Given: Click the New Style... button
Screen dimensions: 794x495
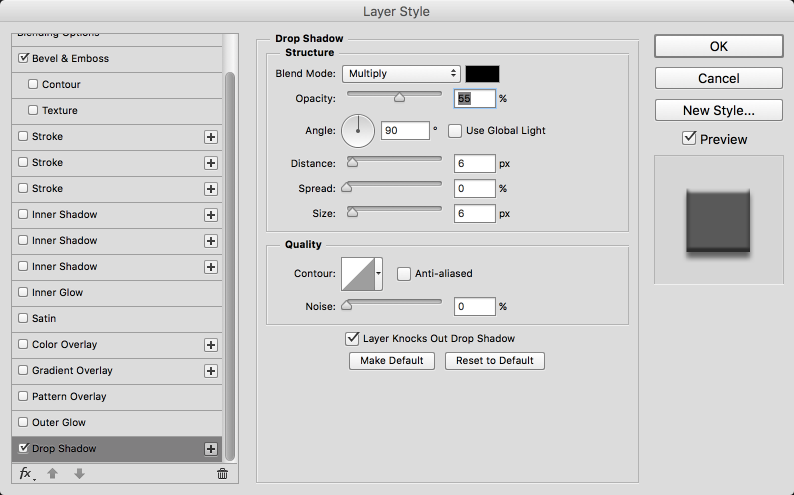Looking at the screenshot, I should tap(719, 110).
